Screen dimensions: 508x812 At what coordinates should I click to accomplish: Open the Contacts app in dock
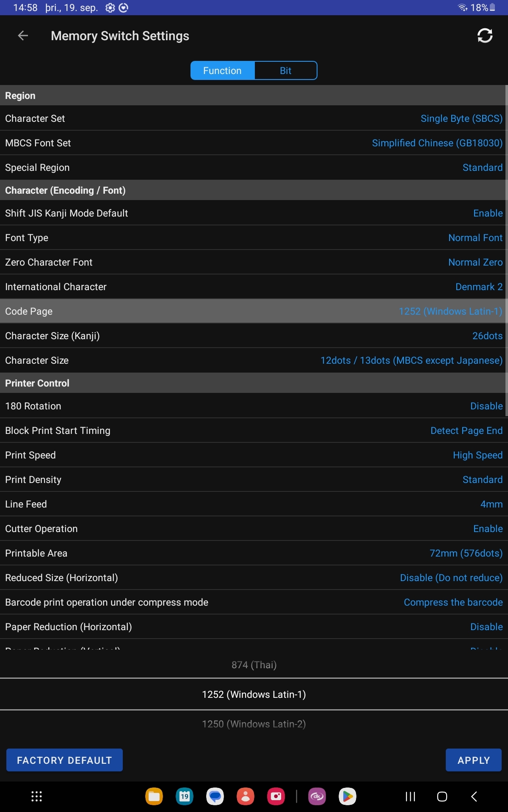[246, 797]
